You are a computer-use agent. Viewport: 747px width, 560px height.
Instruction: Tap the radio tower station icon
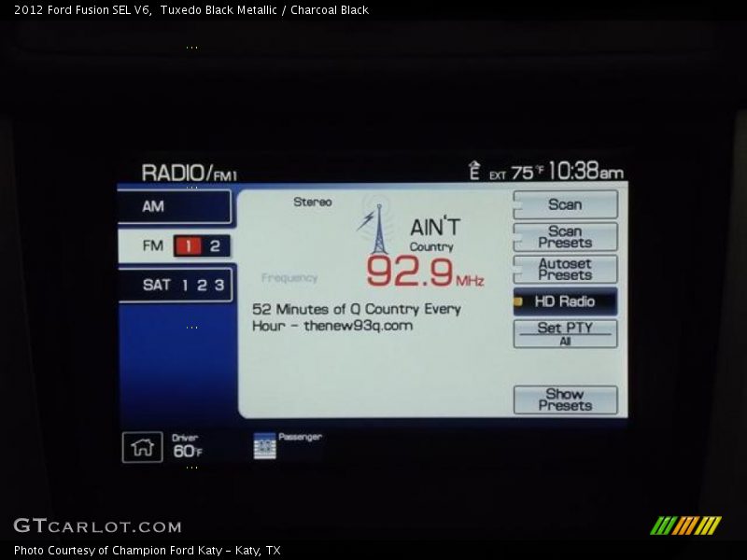[376, 229]
